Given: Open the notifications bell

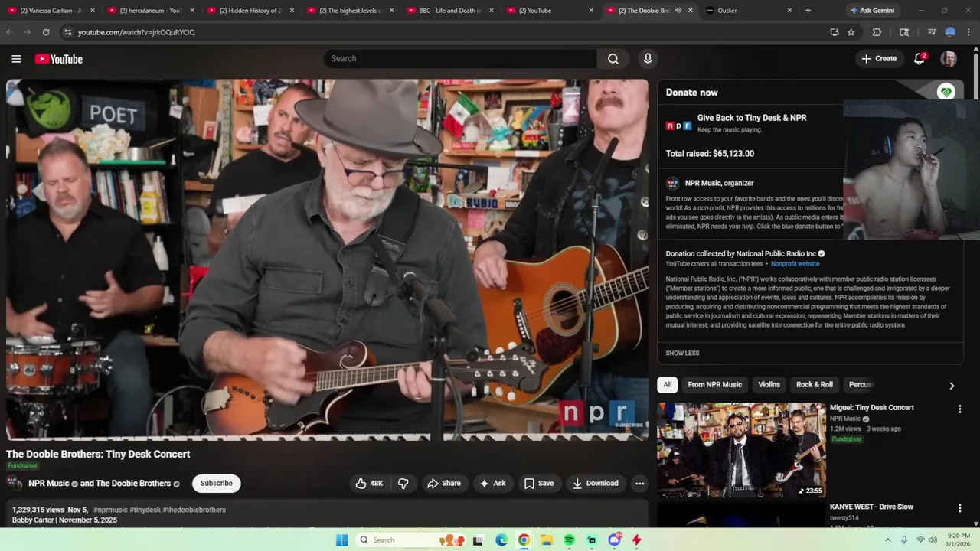Looking at the screenshot, I should click(x=920, y=59).
